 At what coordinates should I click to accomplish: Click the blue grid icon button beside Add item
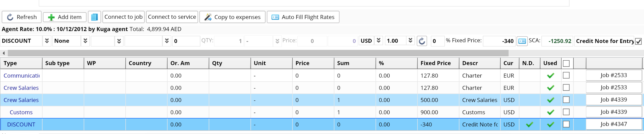(94, 17)
